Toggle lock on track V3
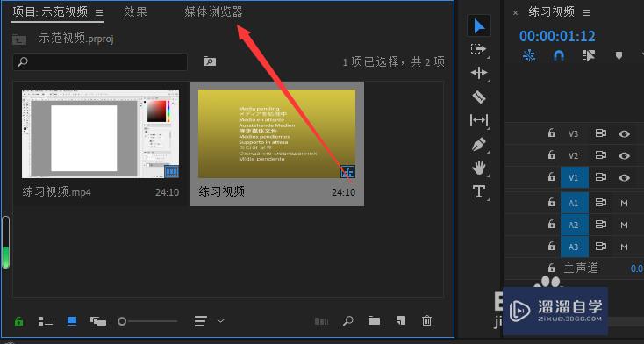The height and width of the screenshot is (344, 644). (x=552, y=133)
